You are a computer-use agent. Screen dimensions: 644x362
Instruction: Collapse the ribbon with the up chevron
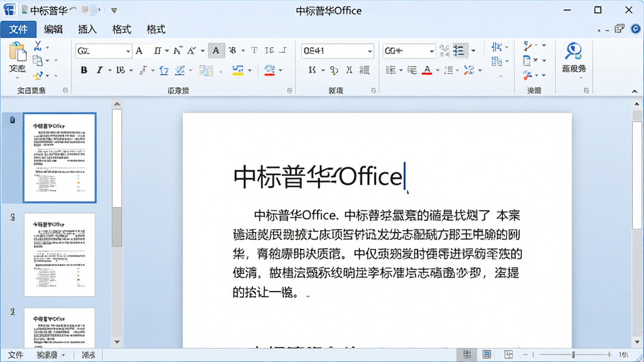635,91
